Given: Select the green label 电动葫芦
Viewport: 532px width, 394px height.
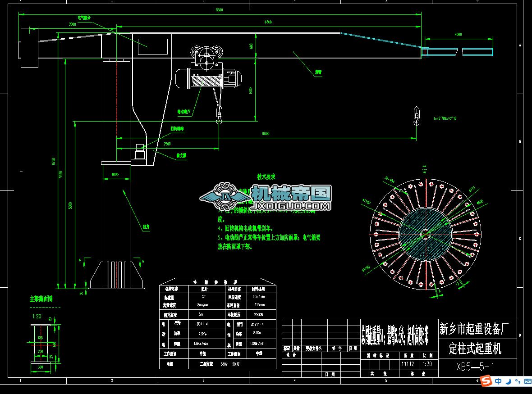Looking at the screenshot, I should click(184, 112).
